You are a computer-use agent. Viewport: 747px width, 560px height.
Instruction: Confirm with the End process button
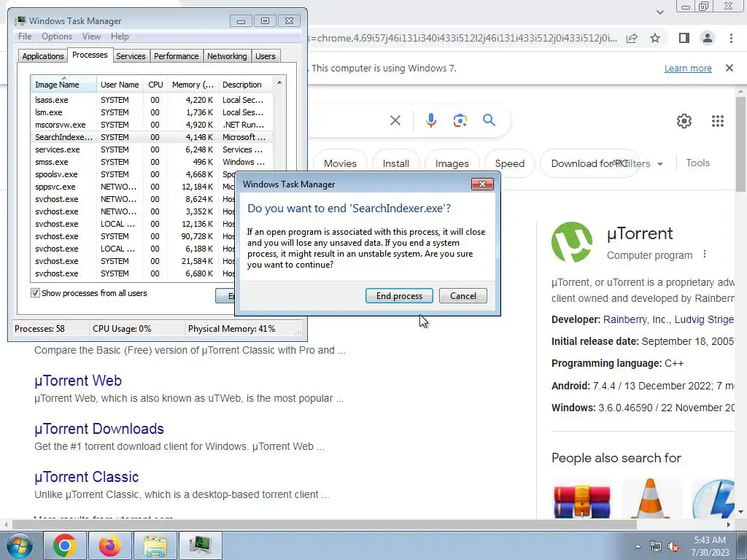pos(399,296)
